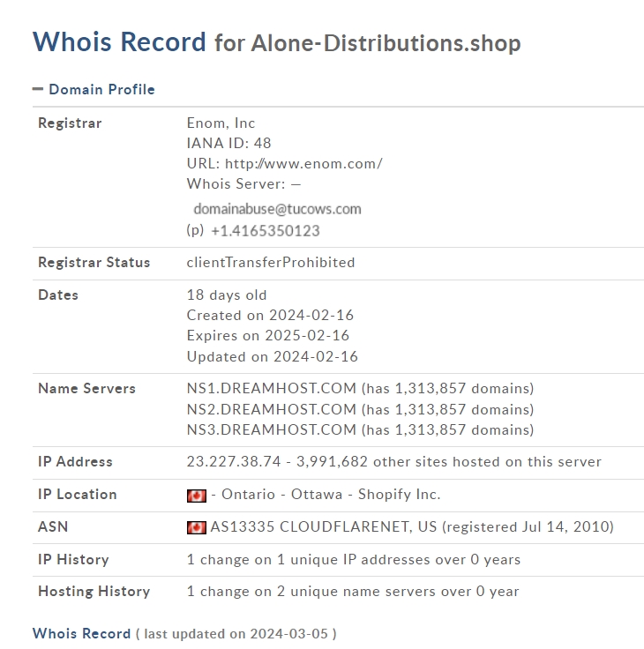Click the NS2.DREAMHOST.COM name server
Screen dimensions: 644x649
click(271, 410)
